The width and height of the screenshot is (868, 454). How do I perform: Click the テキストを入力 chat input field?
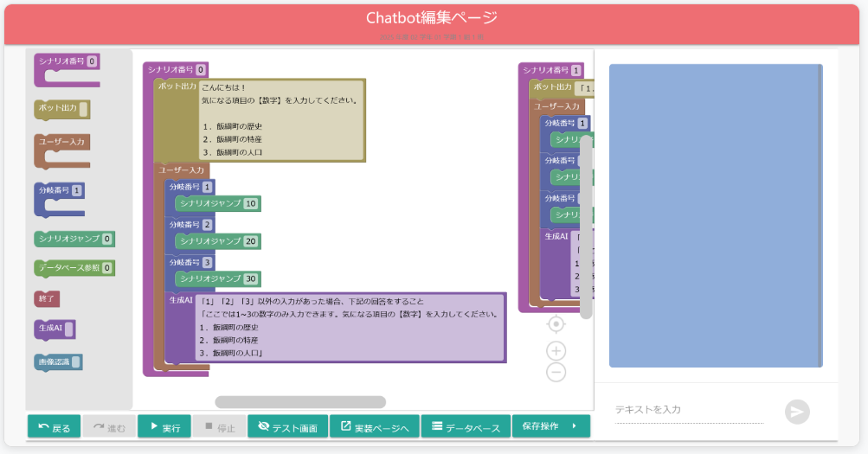(x=689, y=410)
